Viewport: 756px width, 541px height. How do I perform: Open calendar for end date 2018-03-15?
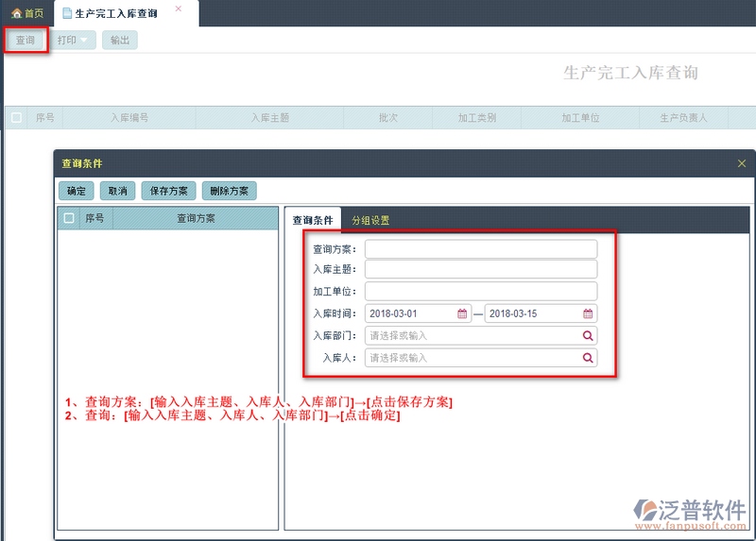tap(588, 313)
